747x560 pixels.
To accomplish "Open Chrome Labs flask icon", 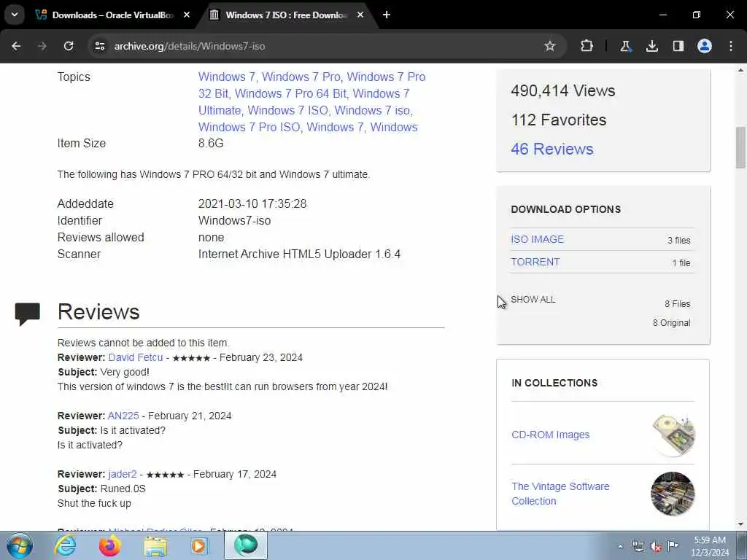I will tap(625, 46).
